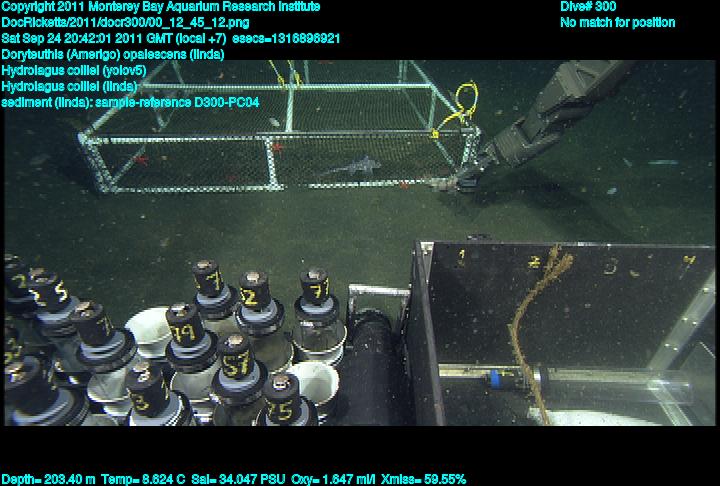720x486 pixels.
Task: Select the 'Hydrolagus colliei (linda)' annotation
Action: [x=69, y=86]
